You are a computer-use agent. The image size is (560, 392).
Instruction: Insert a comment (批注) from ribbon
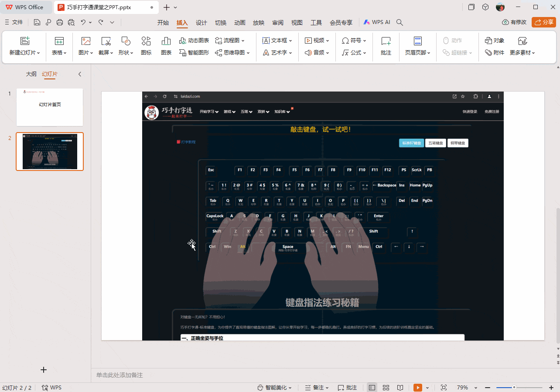(x=386, y=46)
